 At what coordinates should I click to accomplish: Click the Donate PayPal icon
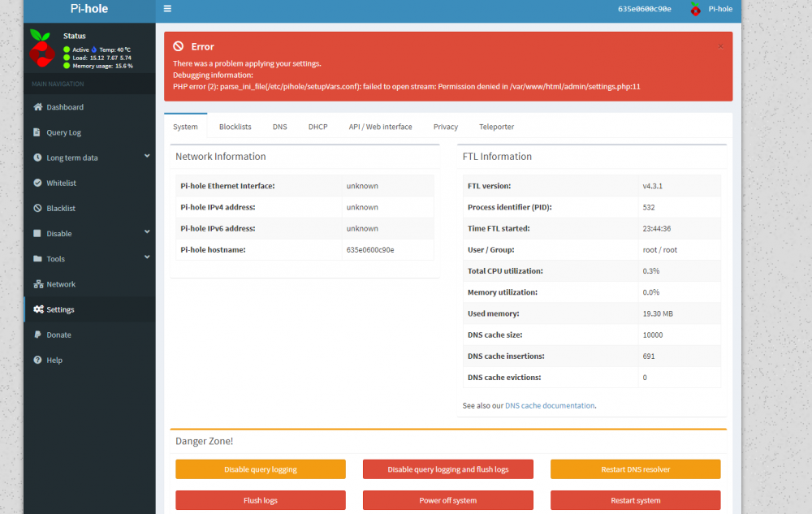tap(37, 335)
